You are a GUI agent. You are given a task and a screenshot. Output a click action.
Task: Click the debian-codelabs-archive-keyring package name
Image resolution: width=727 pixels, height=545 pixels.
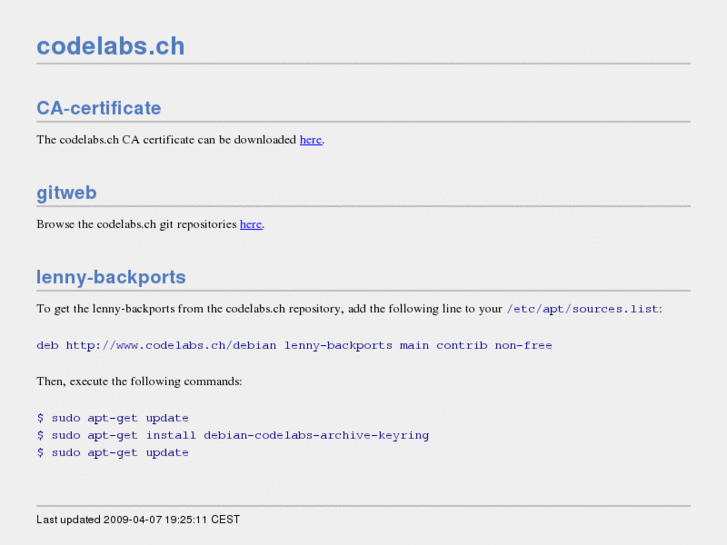tap(316, 435)
